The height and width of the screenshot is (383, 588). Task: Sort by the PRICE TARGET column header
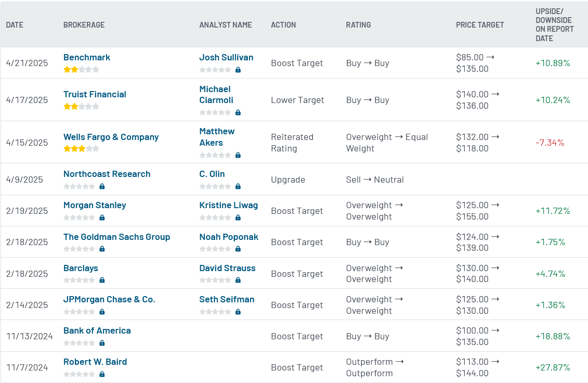pos(480,25)
